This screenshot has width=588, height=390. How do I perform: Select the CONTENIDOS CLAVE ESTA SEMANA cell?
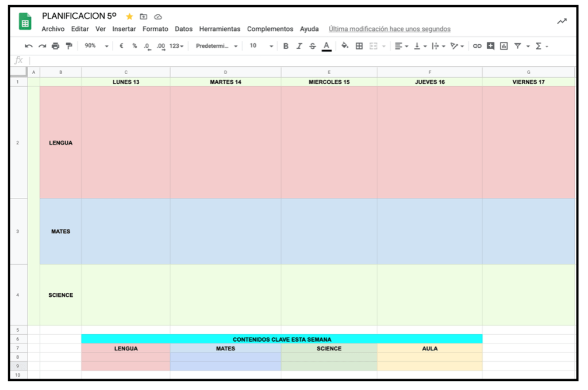click(282, 339)
